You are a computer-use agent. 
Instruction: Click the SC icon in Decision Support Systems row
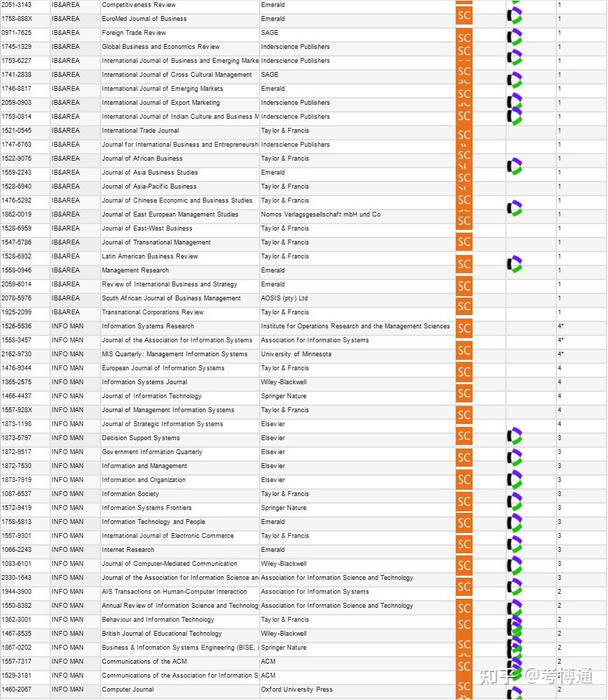coord(464,436)
